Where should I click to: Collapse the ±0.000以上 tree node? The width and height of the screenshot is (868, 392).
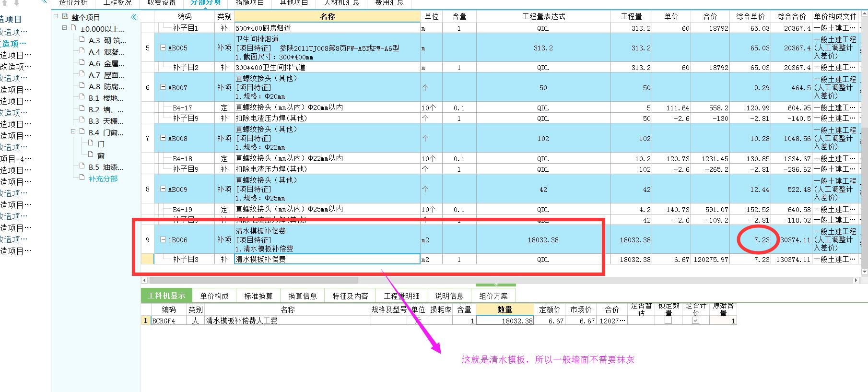(x=65, y=28)
